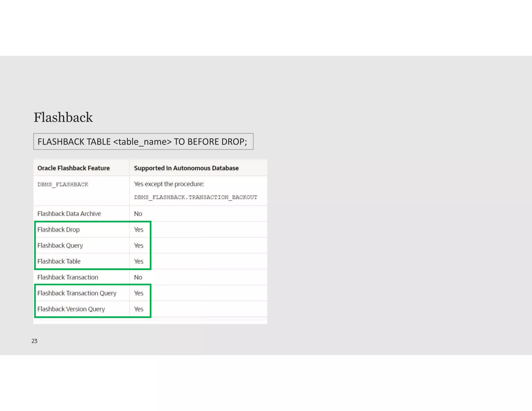Select the Flashback Data Archive row label
Image resolution: width=532 pixels, height=411 pixels.
click(69, 214)
